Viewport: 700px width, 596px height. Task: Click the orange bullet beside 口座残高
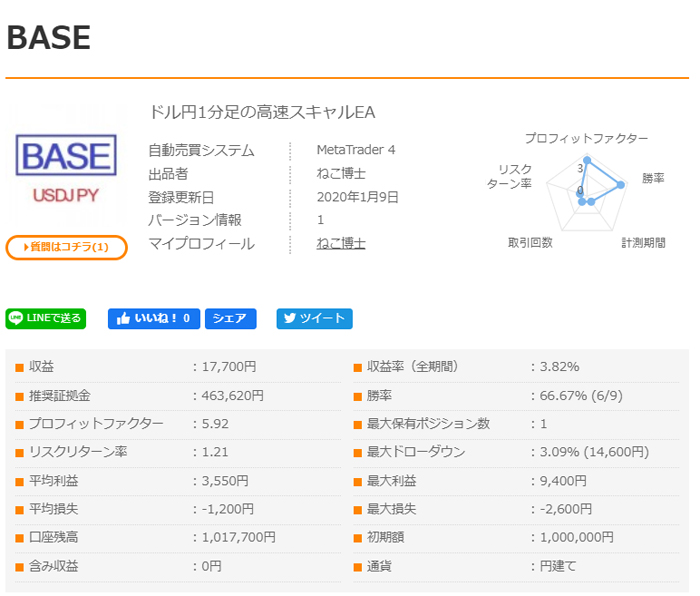coord(19,538)
